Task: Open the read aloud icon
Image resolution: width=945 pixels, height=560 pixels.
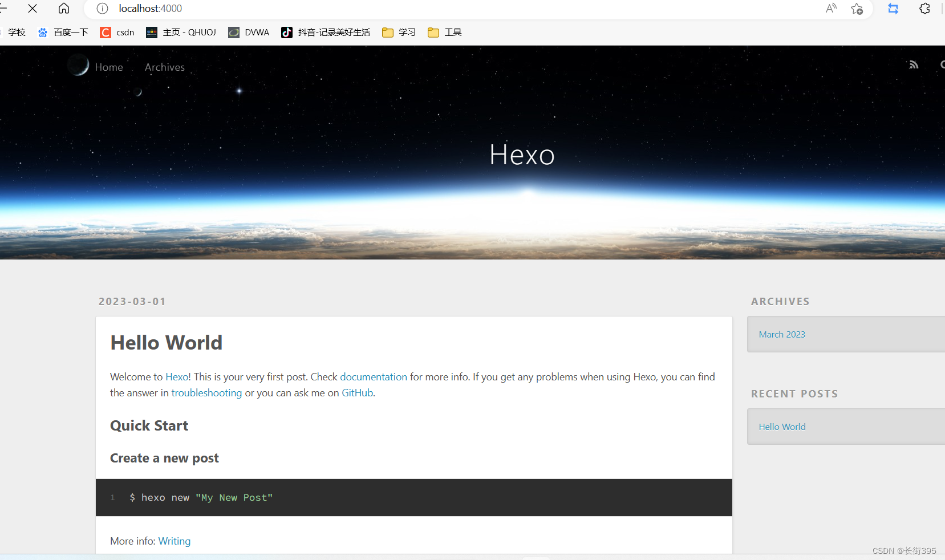Action: [x=831, y=9]
